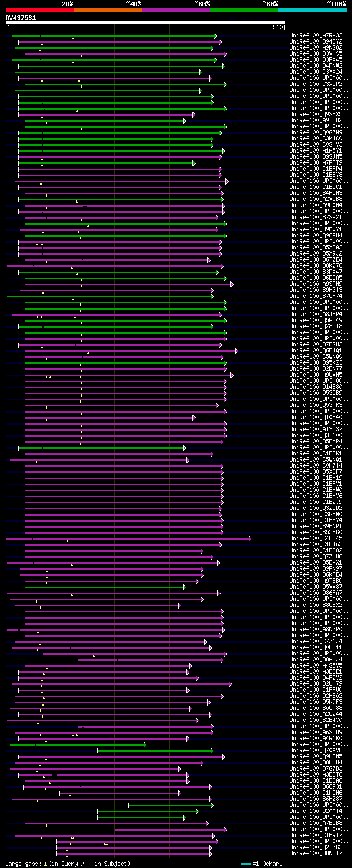Click label UniRef100_C1BIC1
The height and width of the screenshot is (868, 352).
click(x=316, y=187)
